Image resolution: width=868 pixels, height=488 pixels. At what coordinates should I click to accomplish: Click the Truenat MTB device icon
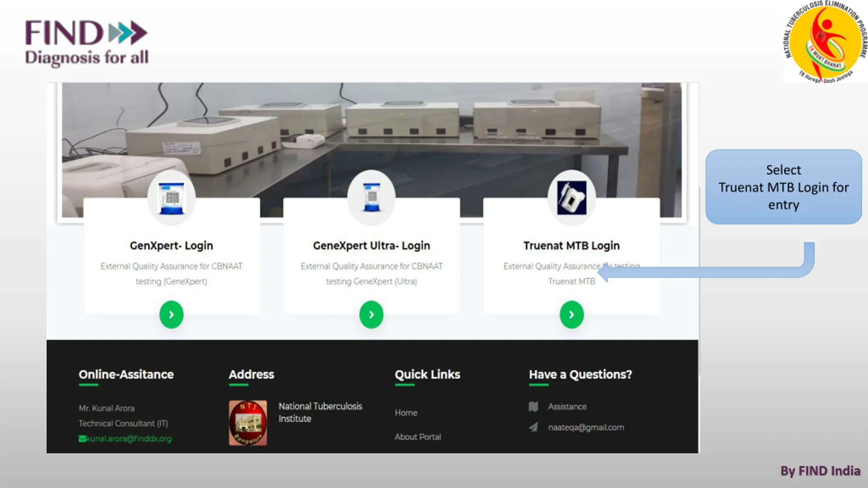(x=572, y=198)
